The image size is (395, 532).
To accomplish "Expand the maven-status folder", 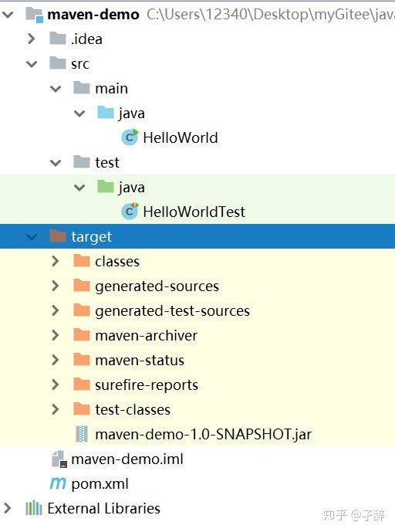I will pos(56,360).
